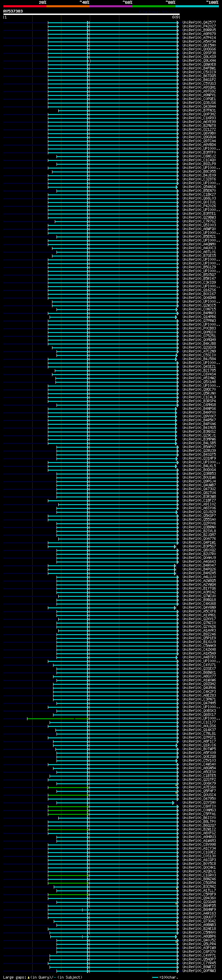Select label UniRef100_Q3J829
Viewport: 222px width, 980px height.
199,512
